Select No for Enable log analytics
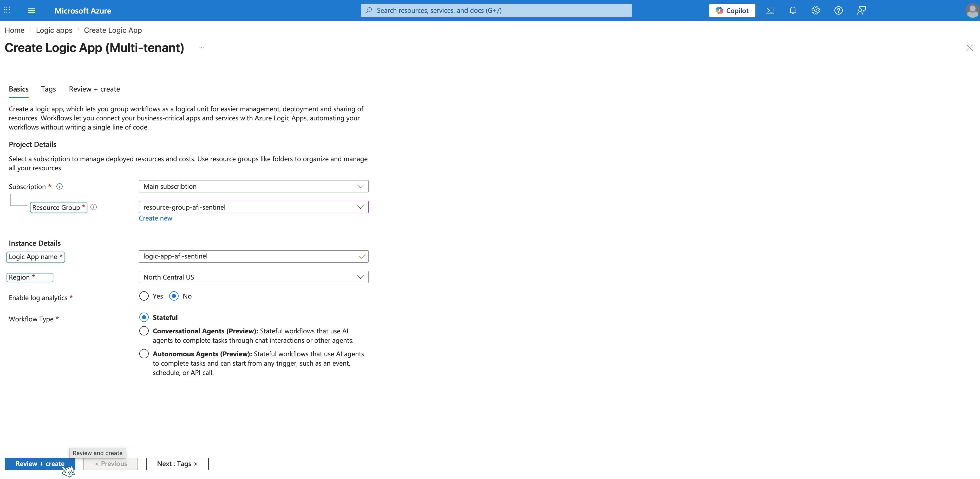This screenshot has height=479, width=980. click(x=174, y=296)
